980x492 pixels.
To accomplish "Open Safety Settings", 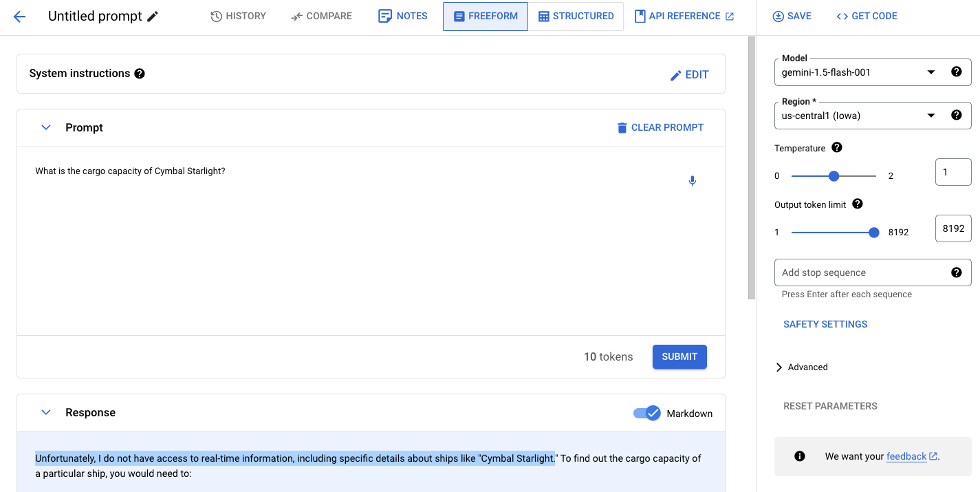I will pyautogui.click(x=825, y=324).
